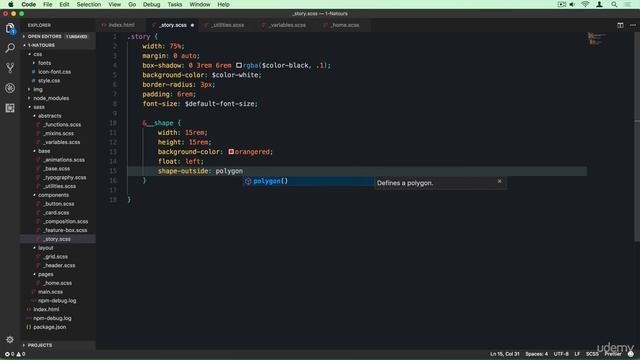This screenshot has width=640, height=360.
Task: Click the Wi-Fi icon in menu bar
Action: (585, 4)
